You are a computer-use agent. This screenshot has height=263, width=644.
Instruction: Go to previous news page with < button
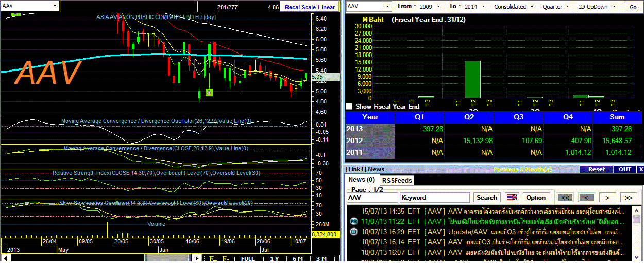click(x=586, y=198)
